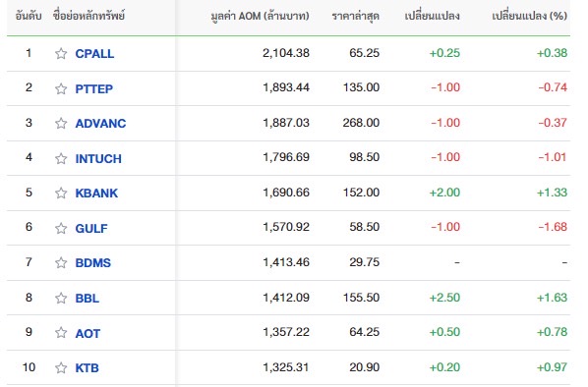Star the KBANK stock row
The height and width of the screenshot is (387, 588).
tap(61, 193)
